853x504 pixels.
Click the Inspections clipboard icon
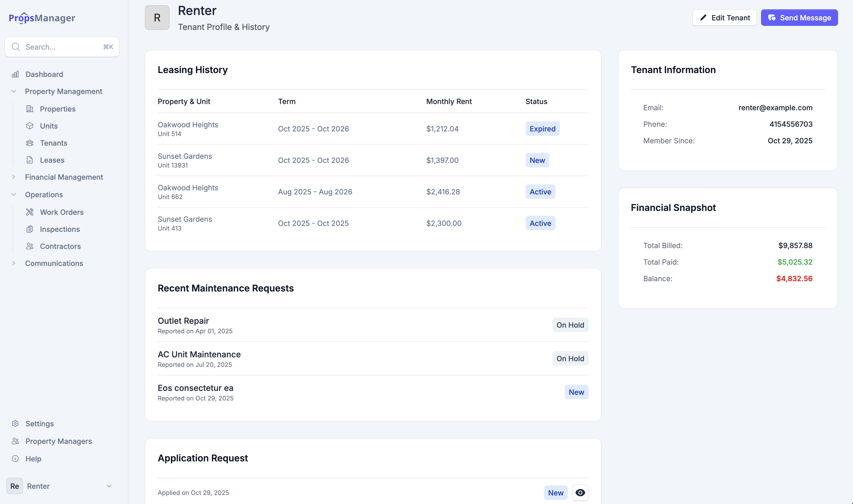click(30, 229)
